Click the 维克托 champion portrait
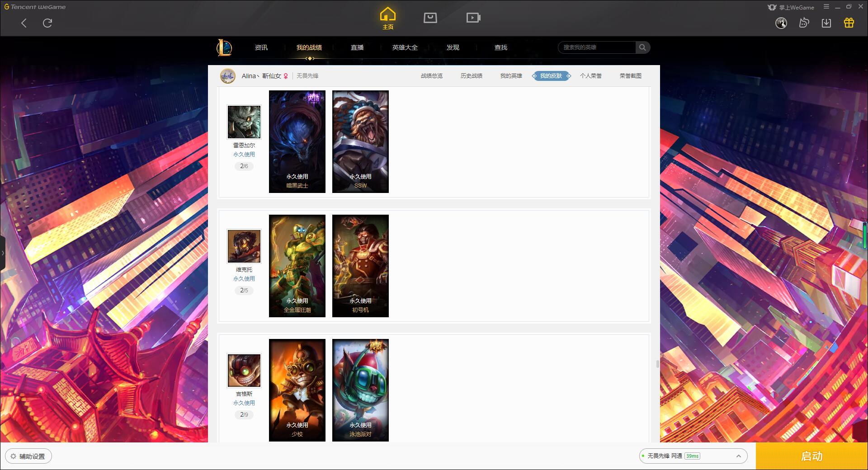Screen dimensions: 868x470 (244, 246)
